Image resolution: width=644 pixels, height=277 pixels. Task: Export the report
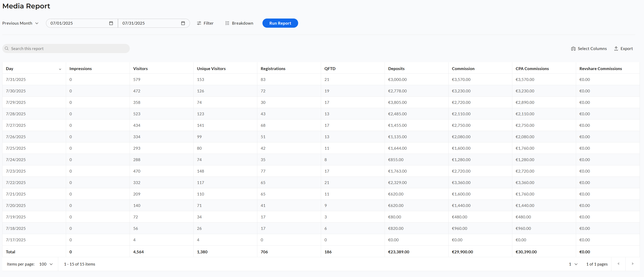pyautogui.click(x=623, y=48)
